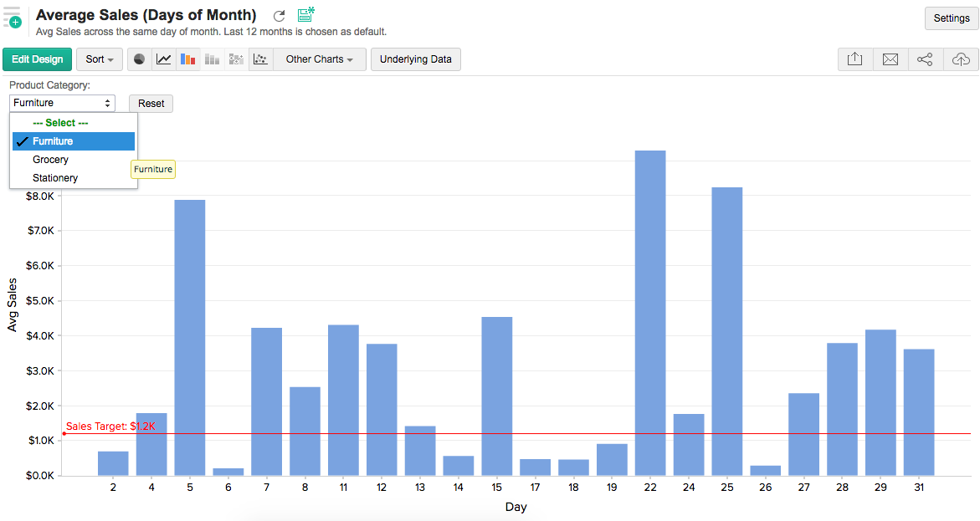Switch to pie chart type
The image size is (980, 521).
pos(140,59)
